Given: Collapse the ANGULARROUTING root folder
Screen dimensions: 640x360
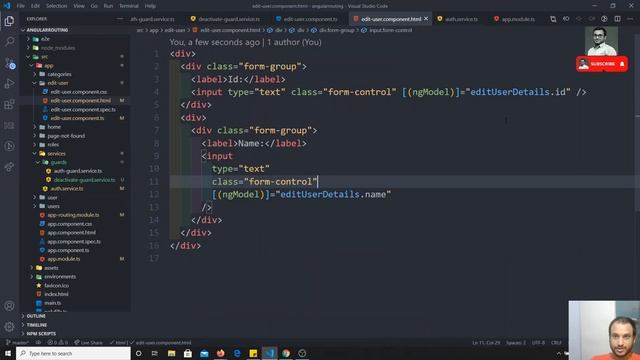Looking at the screenshot, I should tap(47, 30).
